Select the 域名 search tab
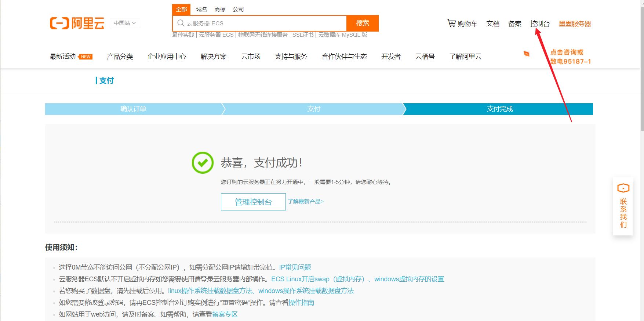Viewport: 644px width, 321px height. (x=201, y=10)
